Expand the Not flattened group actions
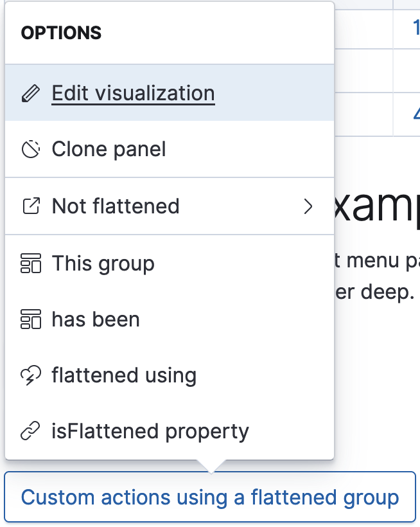This screenshot has height=527, width=420. [309, 206]
